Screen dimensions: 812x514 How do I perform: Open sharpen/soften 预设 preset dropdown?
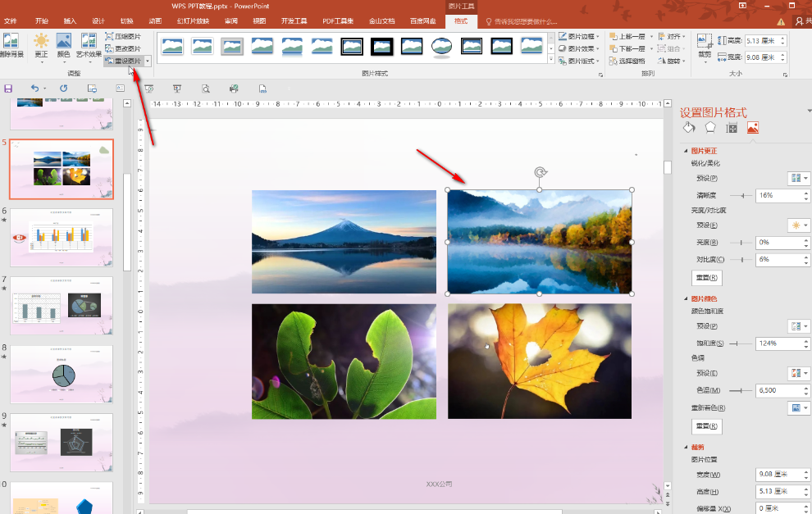798,179
